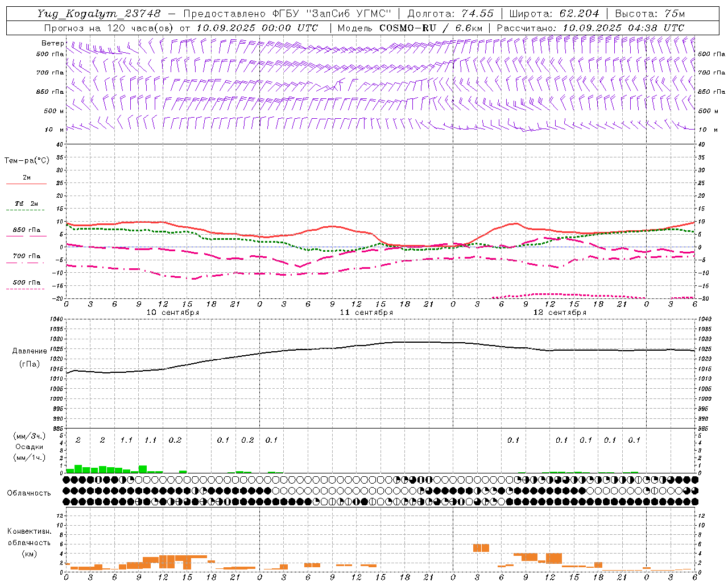
Task: Click the Облачность cloud cover label
Action: click(x=29, y=493)
